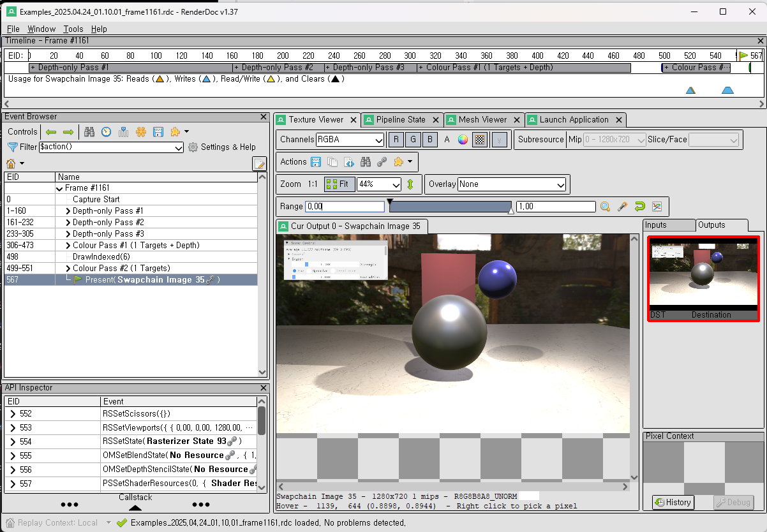Viewport: 767px width, 532px height.
Task: Reset the range with the green return arrow icon
Action: 639,207
